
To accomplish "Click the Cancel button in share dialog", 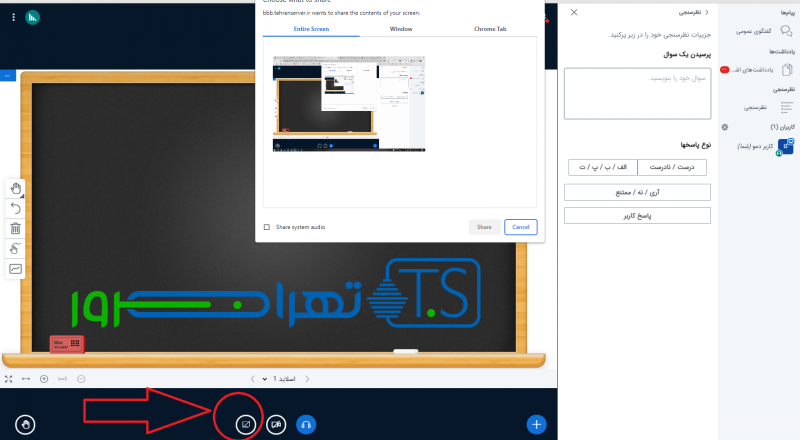I will [x=521, y=227].
